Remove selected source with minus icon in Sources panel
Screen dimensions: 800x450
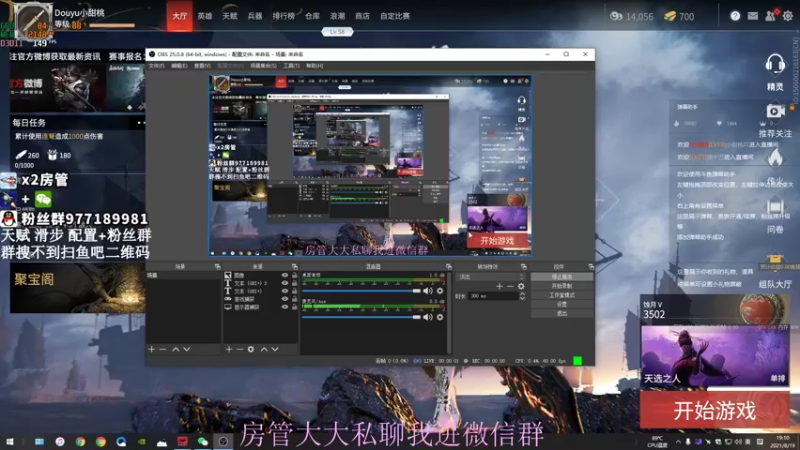point(240,349)
